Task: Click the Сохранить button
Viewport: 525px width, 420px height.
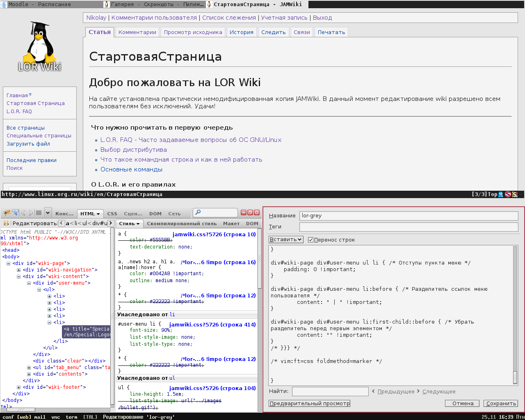Action: tap(501, 404)
